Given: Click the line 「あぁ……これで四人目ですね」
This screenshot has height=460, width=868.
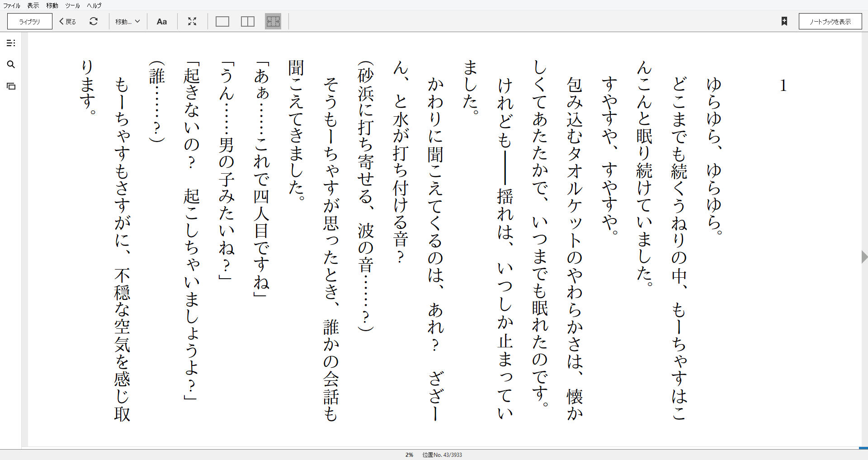Looking at the screenshot, I should tap(262, 179).
